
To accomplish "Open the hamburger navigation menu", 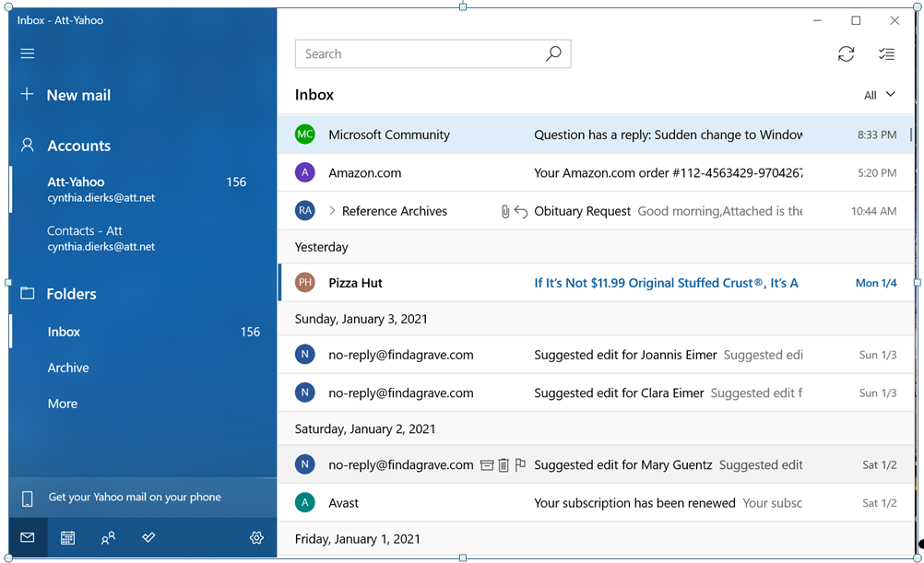I will click(27, 53).
